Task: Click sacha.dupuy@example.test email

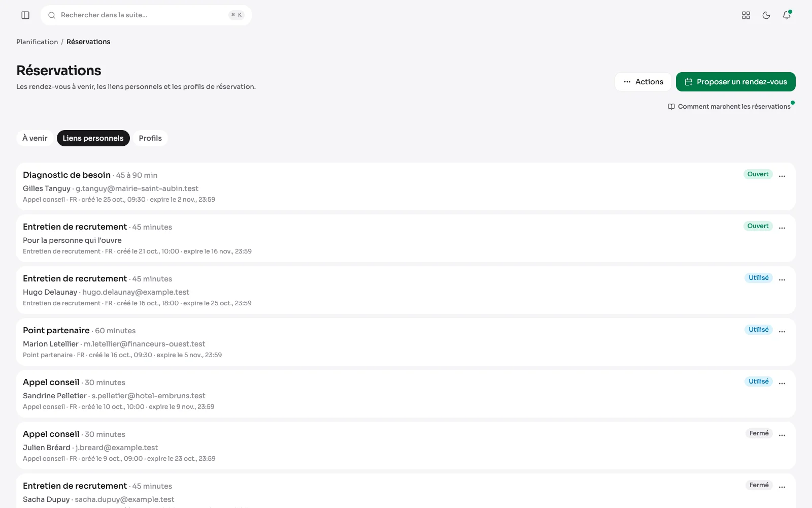Action: pyautogui.click(x=124, y=499)
